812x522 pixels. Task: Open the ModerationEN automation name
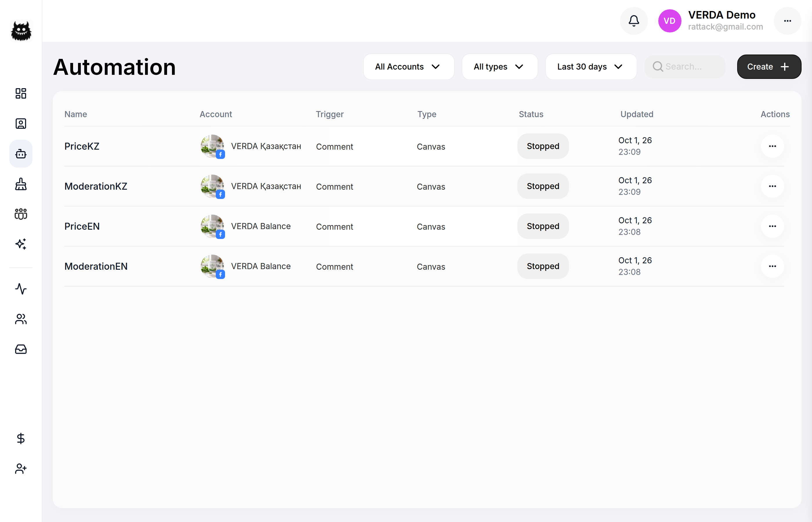(x=96, y=267)
